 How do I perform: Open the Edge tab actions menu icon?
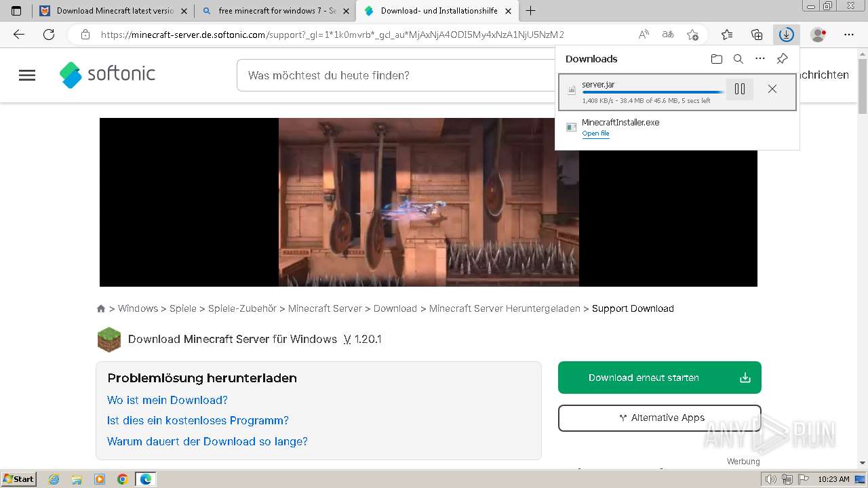click(16, 11)
